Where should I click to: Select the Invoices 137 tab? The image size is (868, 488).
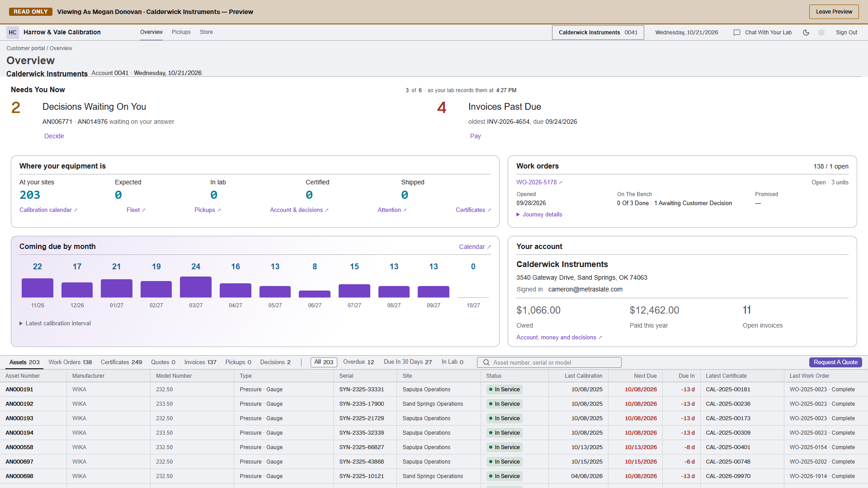click(x=200, y=362)
